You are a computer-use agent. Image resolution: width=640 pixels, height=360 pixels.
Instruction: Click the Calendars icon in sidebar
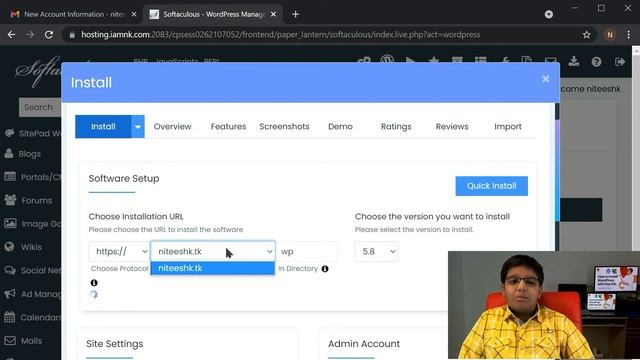10,317
